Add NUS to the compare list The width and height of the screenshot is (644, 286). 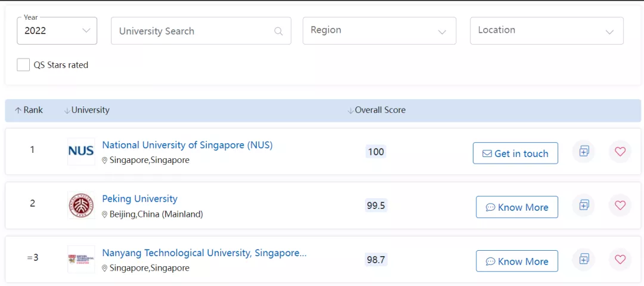pos(584,152)
